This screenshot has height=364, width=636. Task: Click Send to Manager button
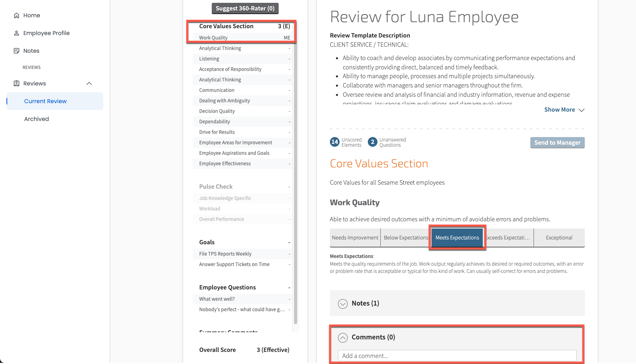coord(557,143)
